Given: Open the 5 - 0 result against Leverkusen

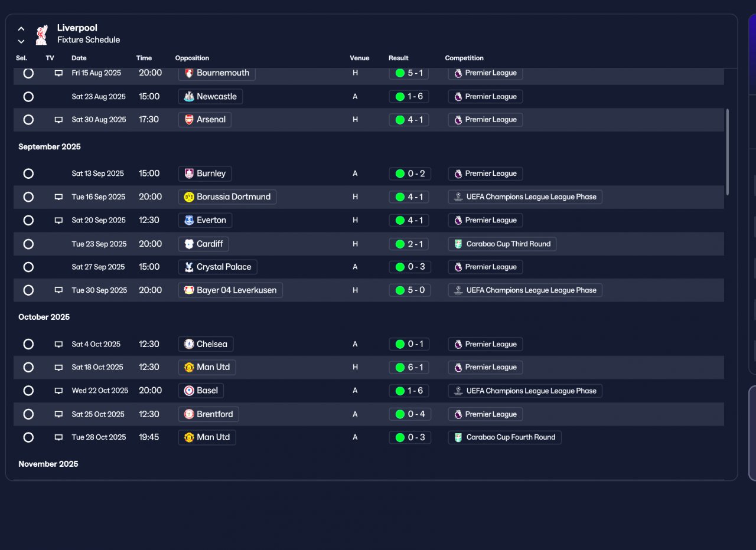Looking at the screenshot, I should 410,290.
